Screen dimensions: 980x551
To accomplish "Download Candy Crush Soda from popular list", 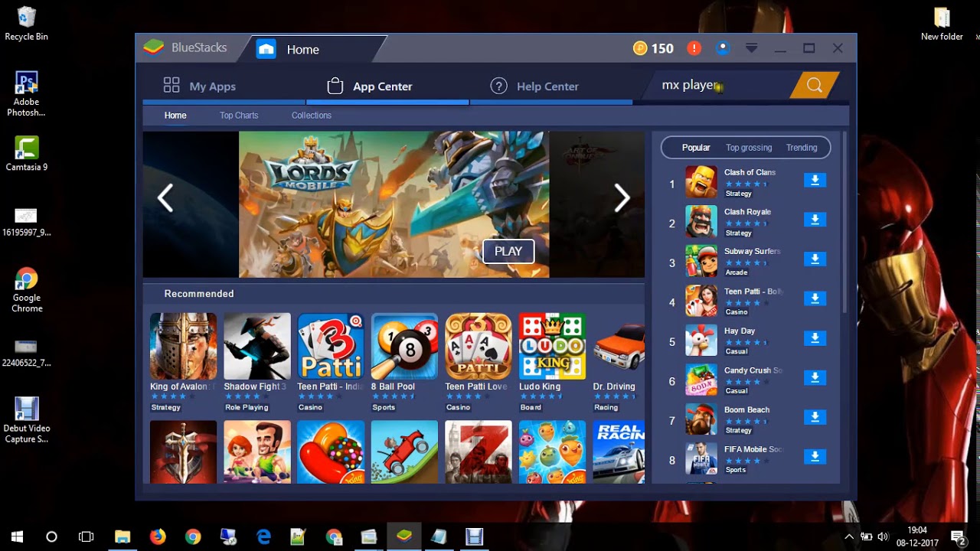I will click(x=815, y=377).
